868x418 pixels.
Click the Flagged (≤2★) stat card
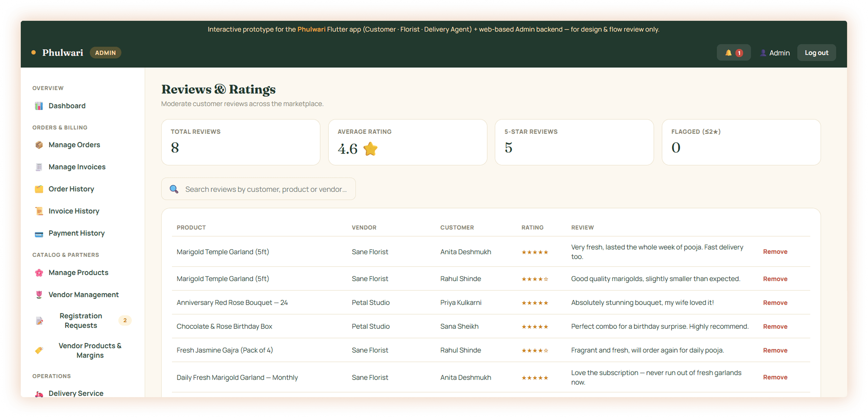[741, 142]
